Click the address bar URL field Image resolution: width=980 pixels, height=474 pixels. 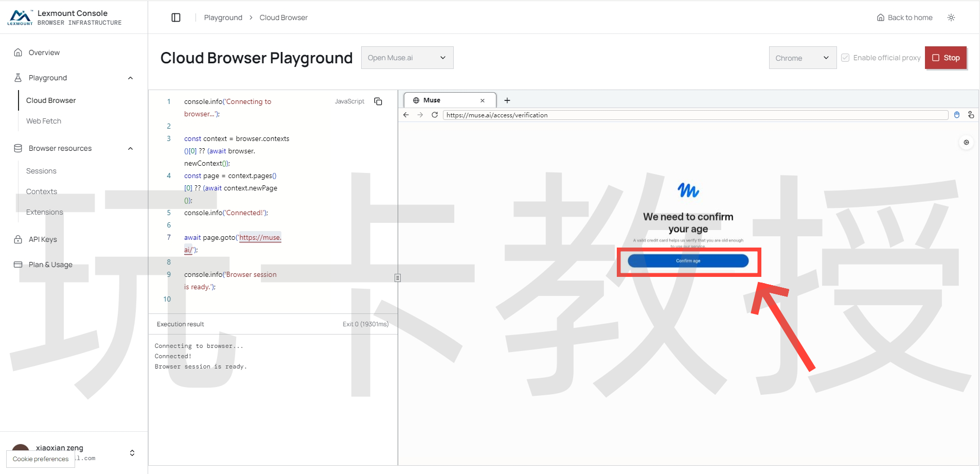point(696,115)
